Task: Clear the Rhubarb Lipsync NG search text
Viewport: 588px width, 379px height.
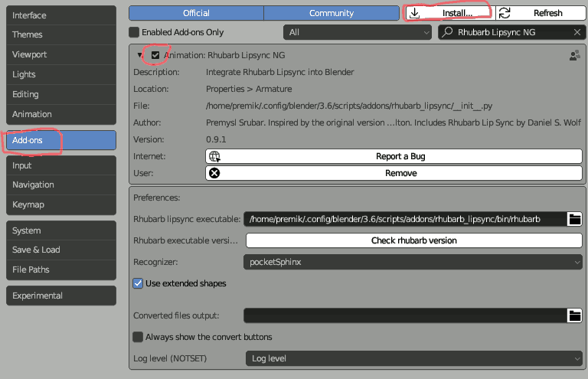Action: point(577,32)
